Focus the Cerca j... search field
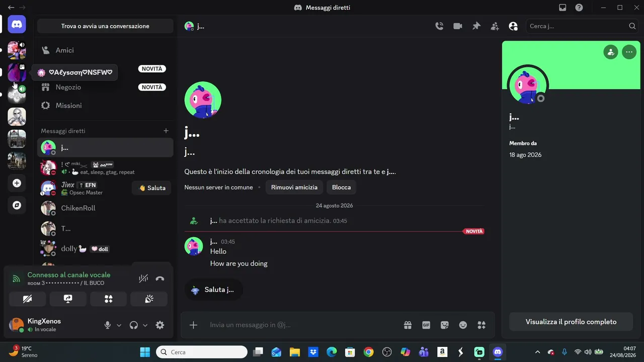644x362 pixels. click(582, 26)
